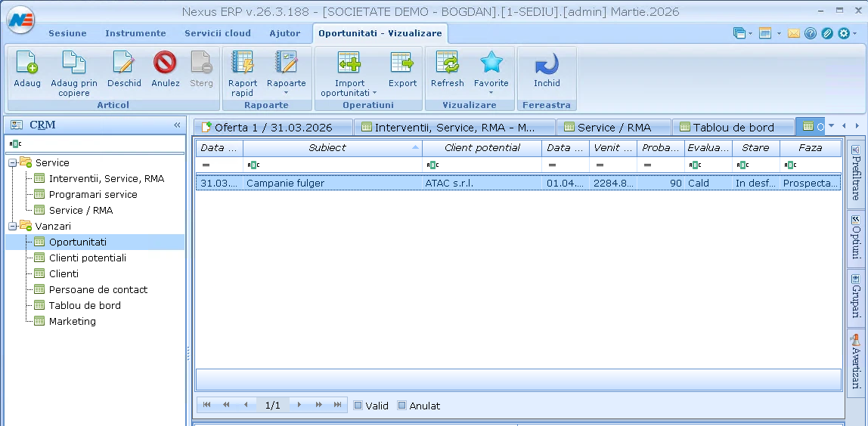Open the Raport rapid report
Viewport: 868px width, 426px height.
coord(243,64)
